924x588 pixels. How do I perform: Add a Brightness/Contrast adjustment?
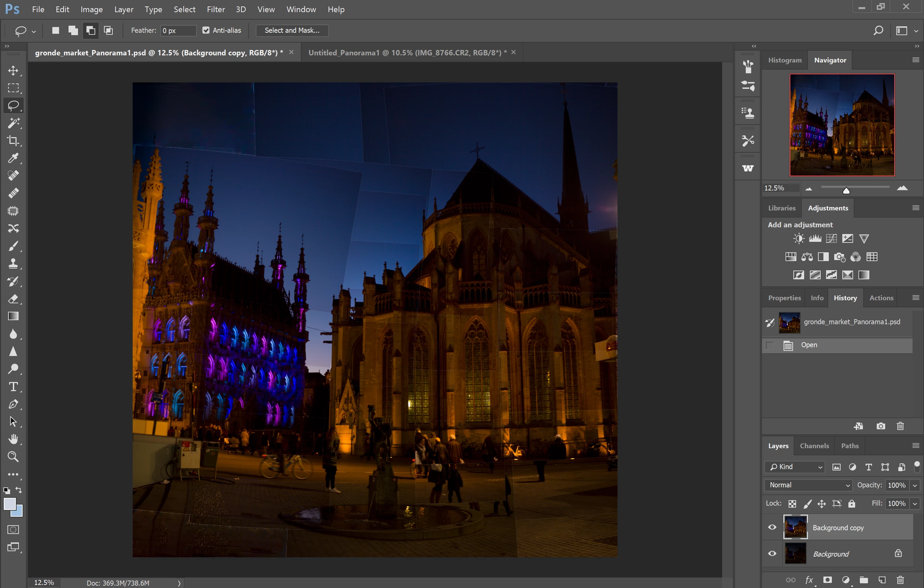(x=798, y=239)
